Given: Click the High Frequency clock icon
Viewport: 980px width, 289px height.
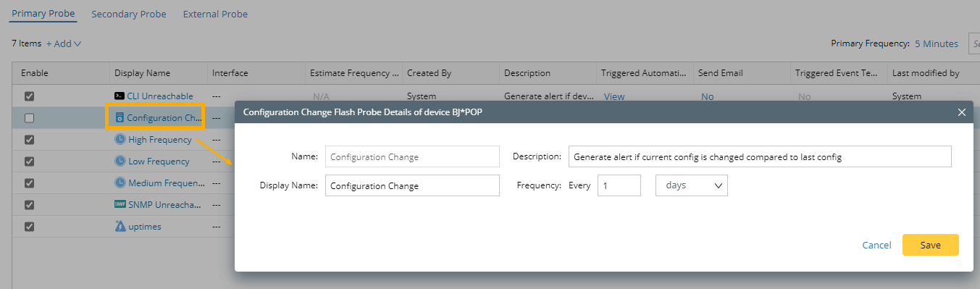Looking at the screenshot, I should pyautogui.click(x=120, y=140).
